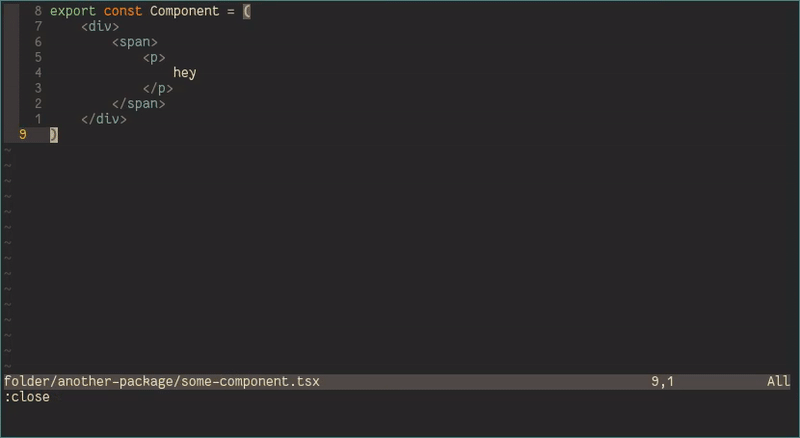Screen dimensions: 800x438
Task: Click relative line number 8 in the gutter
Action: pos(38,11)
